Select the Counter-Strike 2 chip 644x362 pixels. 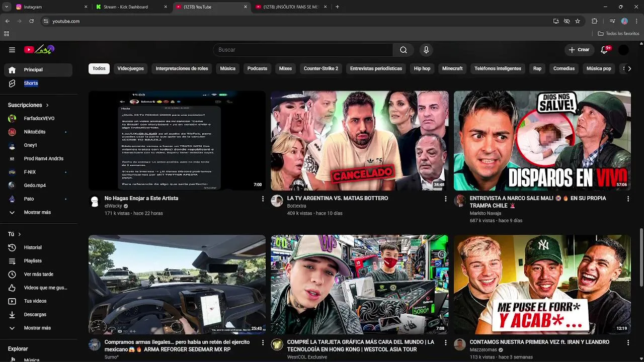321,68
